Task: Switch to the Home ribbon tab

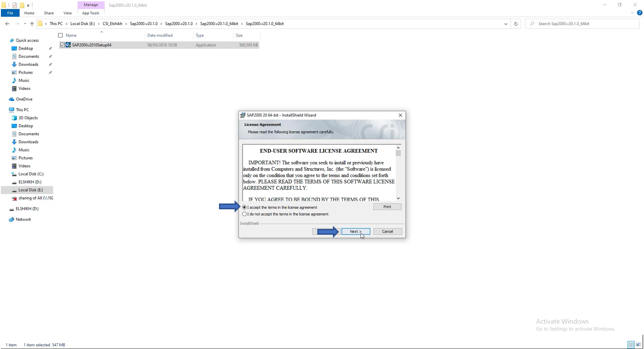Action: click(29, 13)
